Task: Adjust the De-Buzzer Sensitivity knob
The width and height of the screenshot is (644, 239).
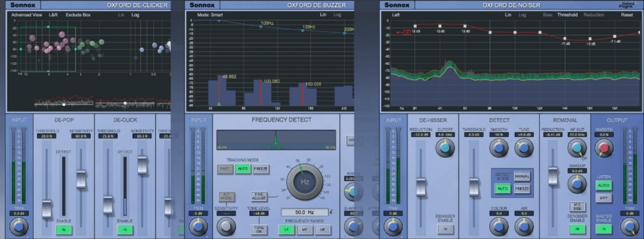Action: (x=227, y=226)
